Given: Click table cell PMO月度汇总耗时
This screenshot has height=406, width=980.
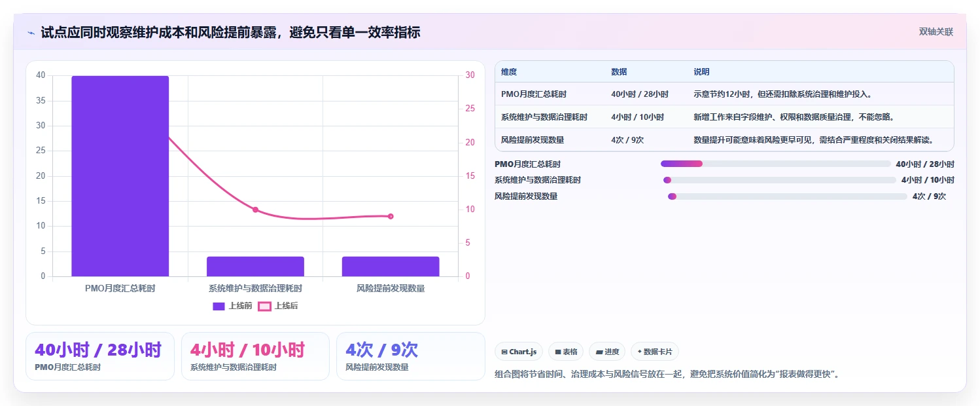Looking at the screenshot, I should pos(534,94).
